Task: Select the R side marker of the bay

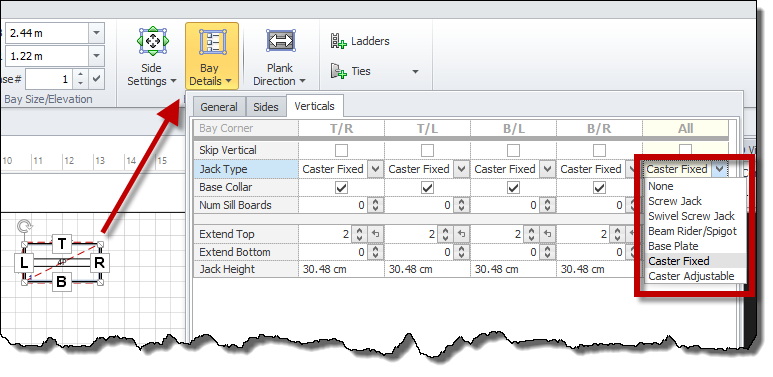Action: pyautogui.click(x=99, y=263)
